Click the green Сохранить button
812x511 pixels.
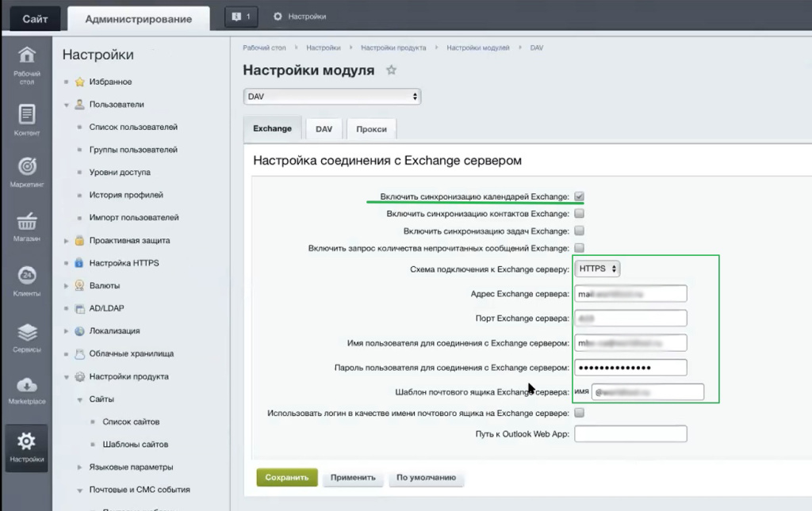(286, 478)
